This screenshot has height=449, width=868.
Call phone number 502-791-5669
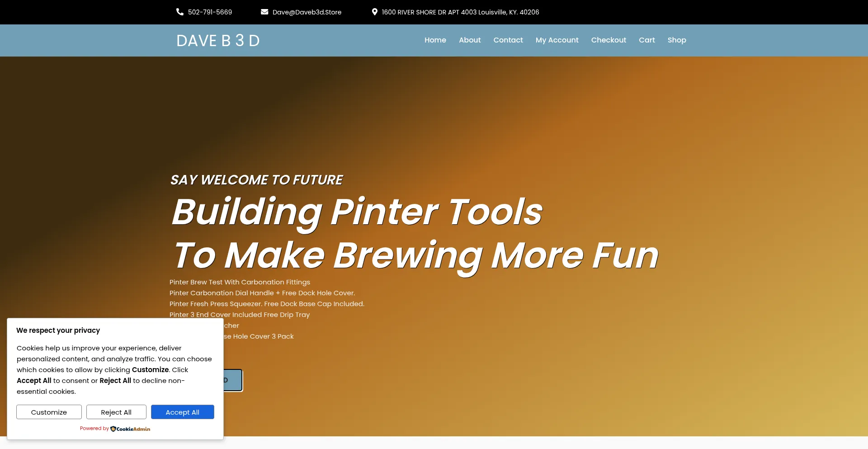coord(210,12)
